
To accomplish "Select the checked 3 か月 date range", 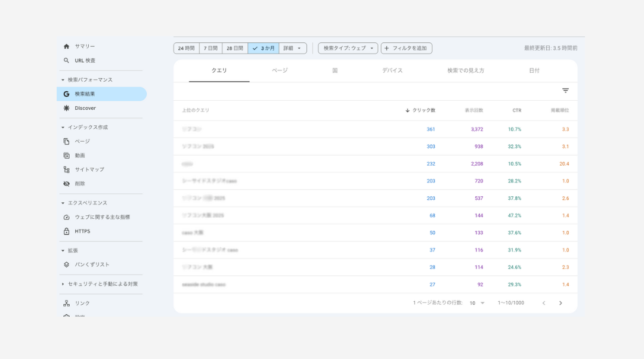I will click(264, 48).
